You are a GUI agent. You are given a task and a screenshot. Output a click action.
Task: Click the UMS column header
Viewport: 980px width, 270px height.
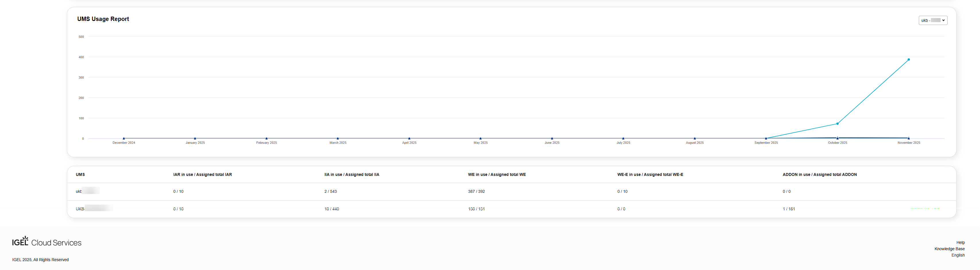[80, 174]
